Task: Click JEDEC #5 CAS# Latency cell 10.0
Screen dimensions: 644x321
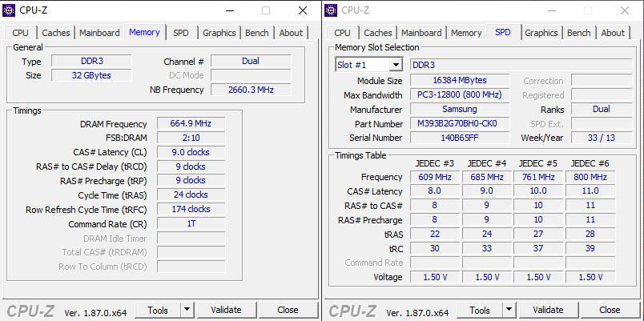Action: pos(538,191)
